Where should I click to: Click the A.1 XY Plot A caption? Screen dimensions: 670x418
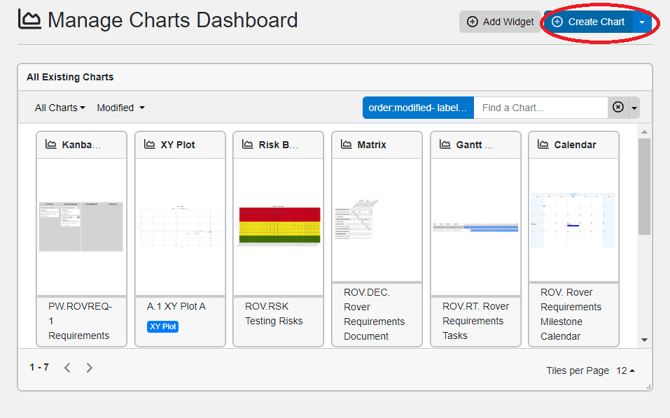176,306
